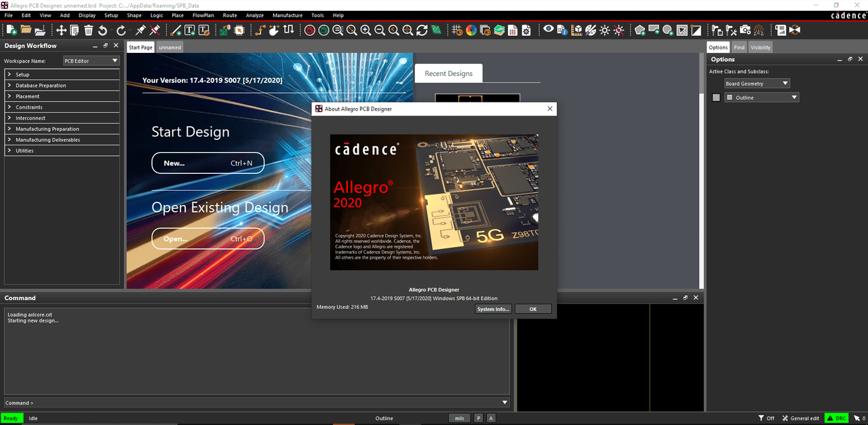Screen dimensions: 868x425
Task: Toggle the grid display icon
Action: coord(456,30)
